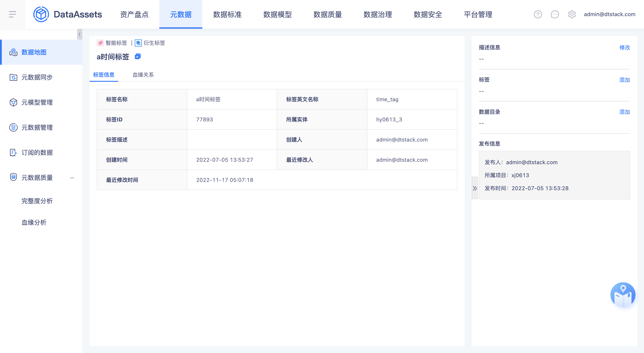Click the 所属项目 xj0613 line
The height and width of the screenshot is (353, 644).
click(x=507, y=175)
